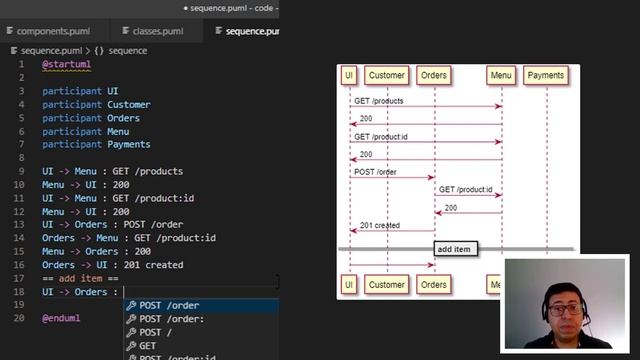The image size is (640, 360).
Task: Click 'Payments' on line 7
Action: 129,144
